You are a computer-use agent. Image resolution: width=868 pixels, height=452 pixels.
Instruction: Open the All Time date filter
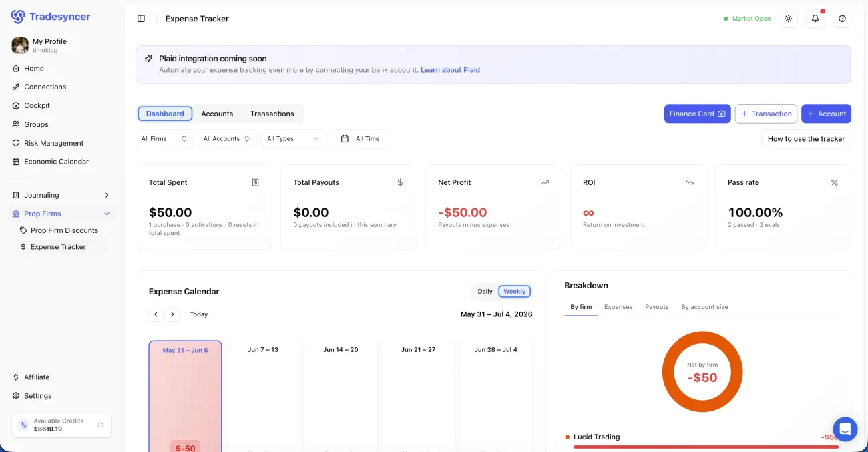[x=360, y=139]
